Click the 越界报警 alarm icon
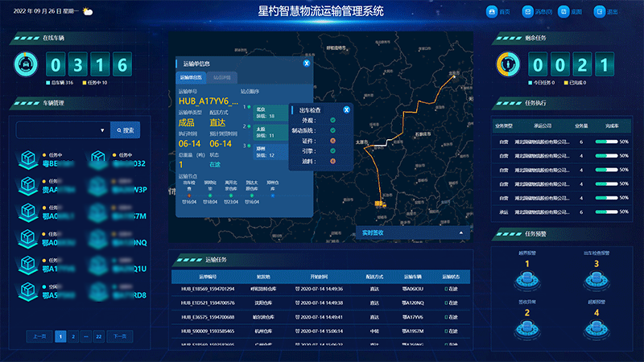Screen dimensions: 644x362 (527, 280)
